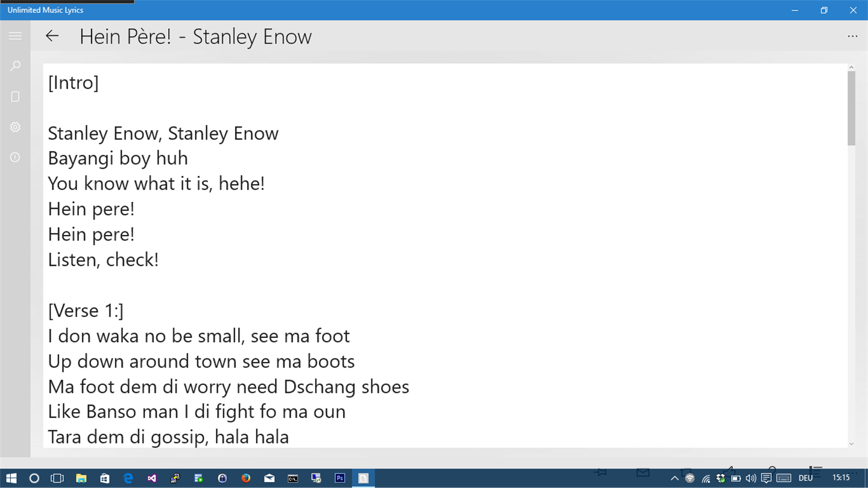The image size is (868, 488).
Task: Launch Edge browser from taskbar
Action: pyautogui.click(x=128, y=478)
